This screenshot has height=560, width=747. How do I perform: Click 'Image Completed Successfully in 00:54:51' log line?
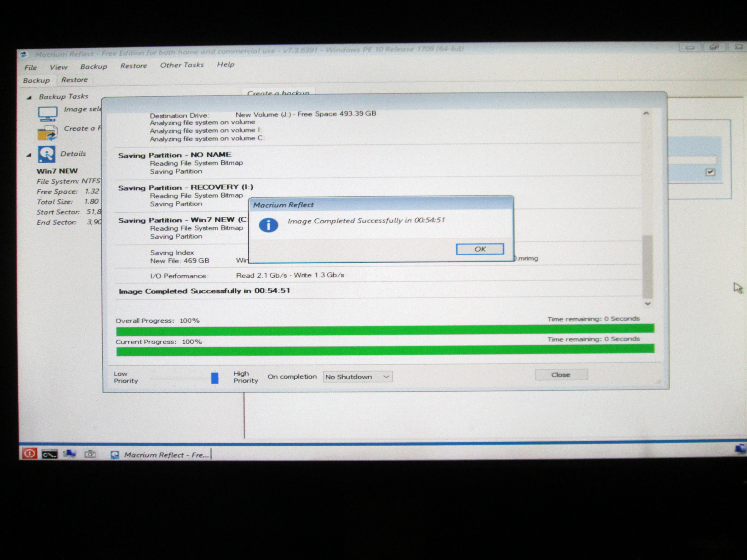204,291
